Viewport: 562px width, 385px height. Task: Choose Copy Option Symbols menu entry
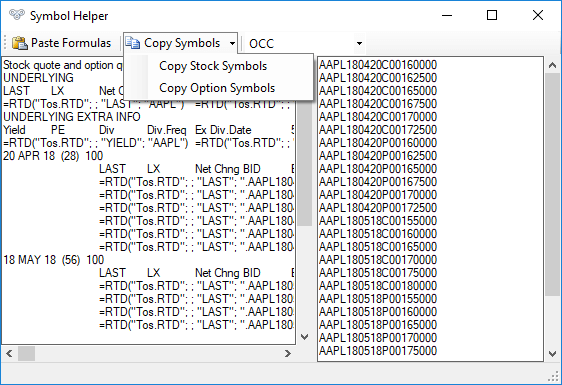(x=218, y=88)
